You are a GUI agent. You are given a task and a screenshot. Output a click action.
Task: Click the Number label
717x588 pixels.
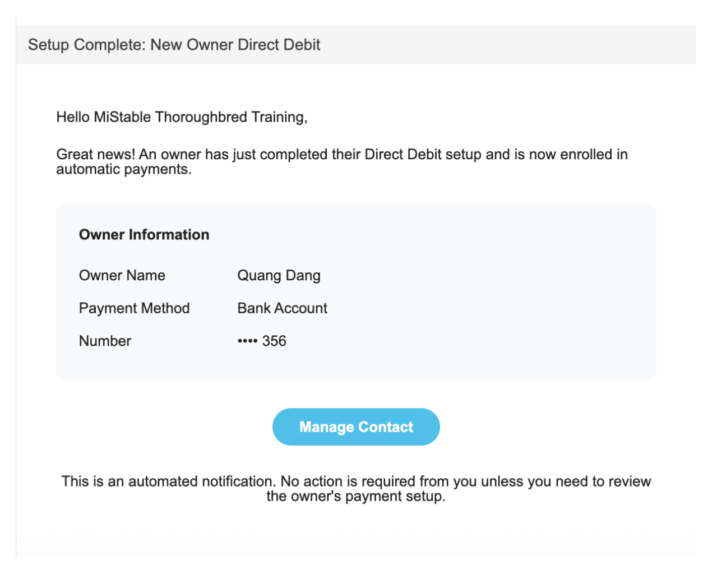pyautogui.click(x=105, y=341)
